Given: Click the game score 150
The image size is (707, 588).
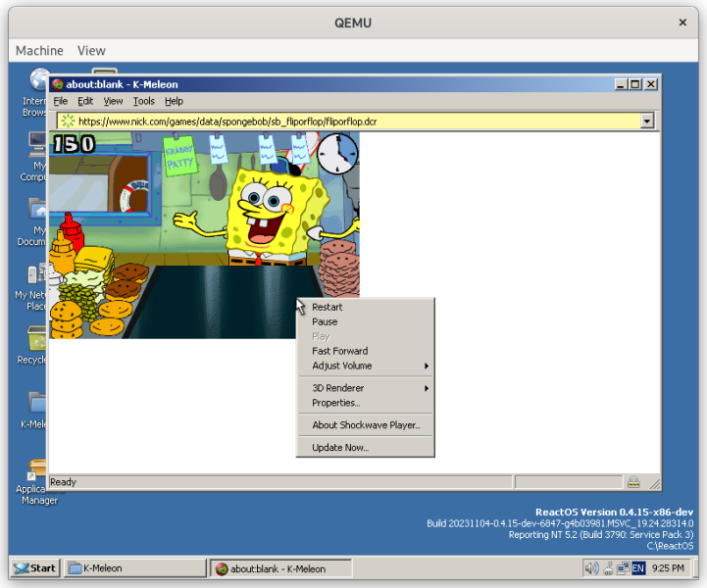Looking at the screenshot, I should [x=74, y=144].
